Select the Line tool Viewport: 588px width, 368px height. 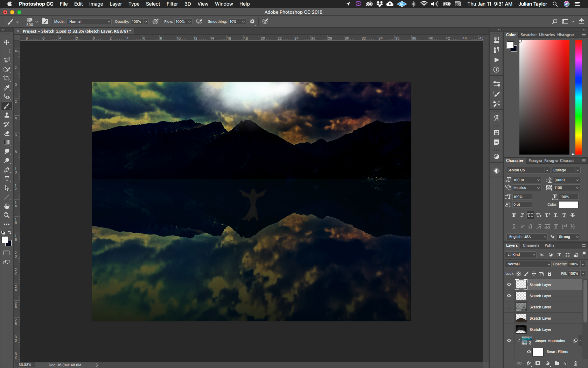tap(7, 197)
